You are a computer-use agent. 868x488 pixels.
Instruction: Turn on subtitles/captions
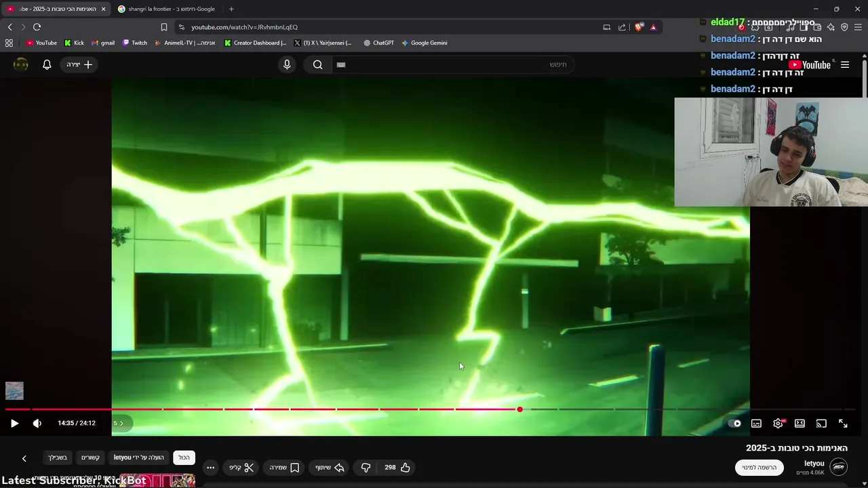click(x=756, y=423)
